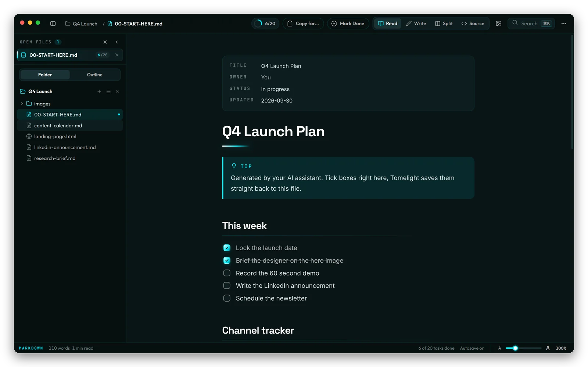
Task: Increase text size with large A
Action: click(548, 348)
